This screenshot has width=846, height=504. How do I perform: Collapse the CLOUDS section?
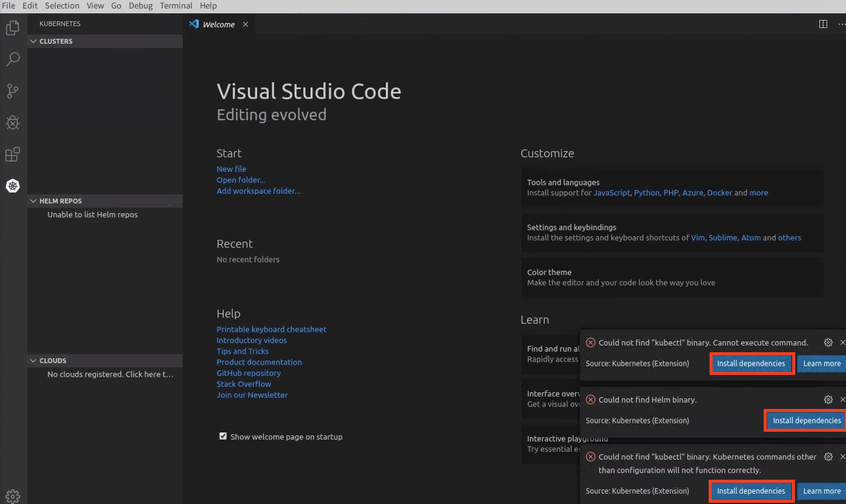pyautogui.click(x=33, y=360)
